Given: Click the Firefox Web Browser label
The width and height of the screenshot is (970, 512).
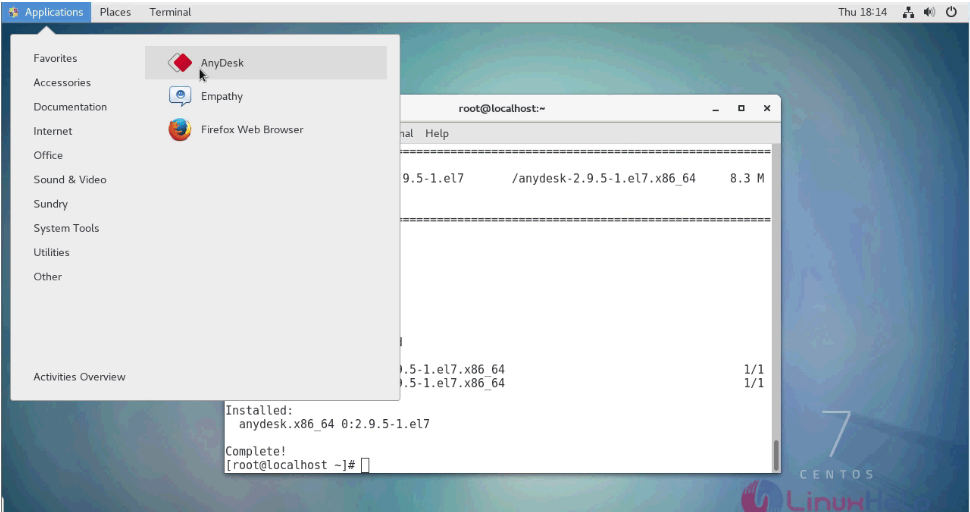Looking at the screenshot, I should pyautogui.click(x=252, y=129).
